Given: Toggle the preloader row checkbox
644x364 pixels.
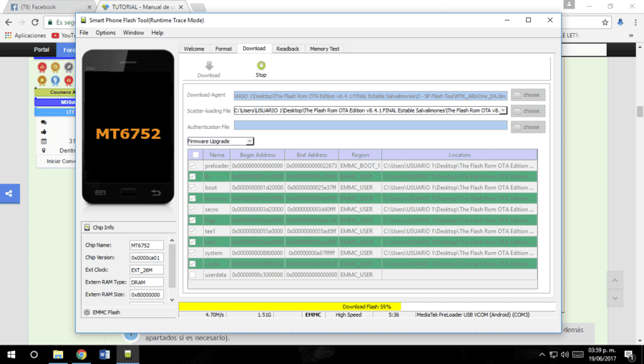Looking at the screenshot, I should (x=192, y=166).
